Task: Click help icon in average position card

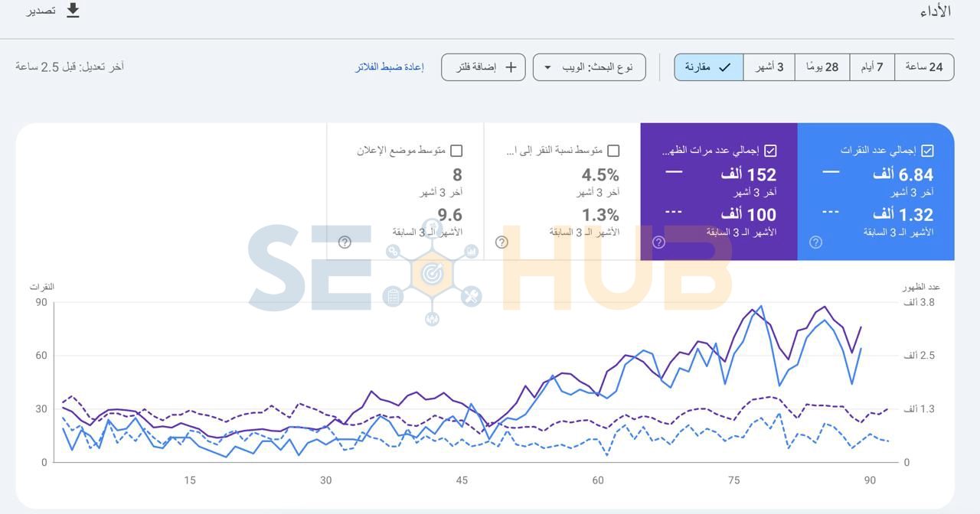Action: (345, 242)
